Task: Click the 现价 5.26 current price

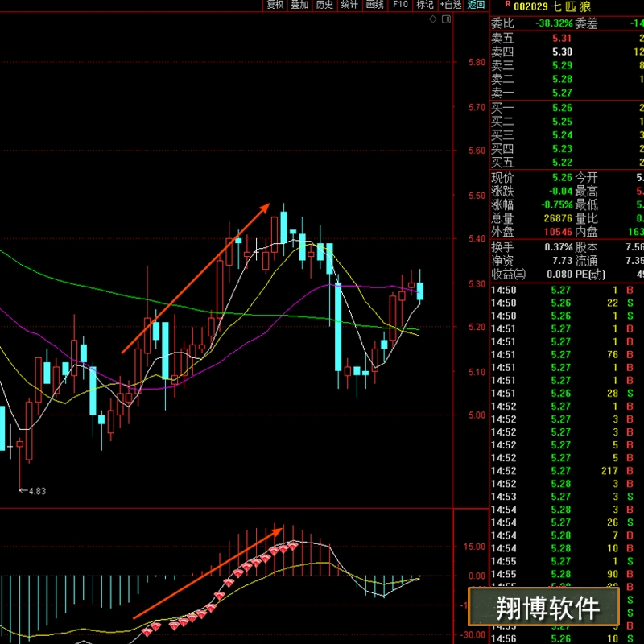Action: point(562,178)
